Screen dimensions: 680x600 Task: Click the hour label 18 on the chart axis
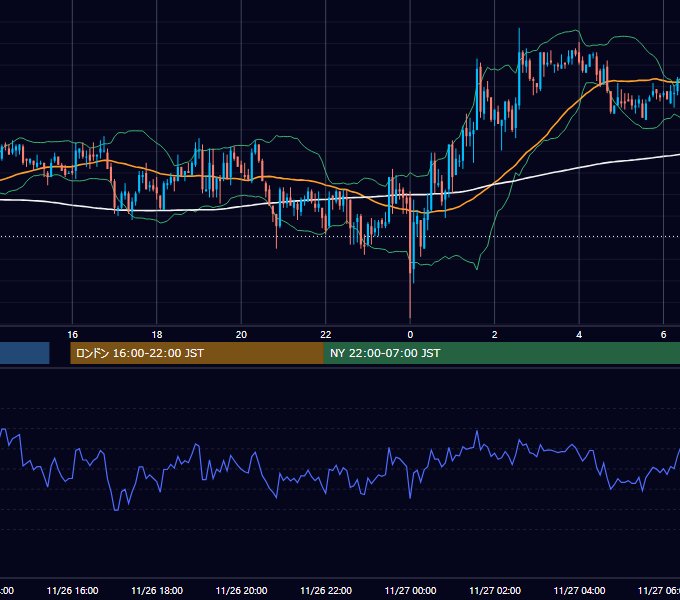coord(157,335)
